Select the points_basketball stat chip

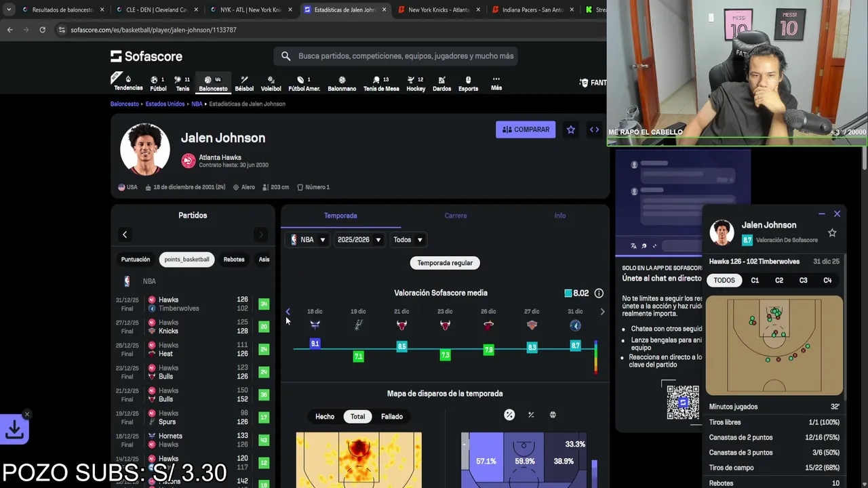coord(186,260)
